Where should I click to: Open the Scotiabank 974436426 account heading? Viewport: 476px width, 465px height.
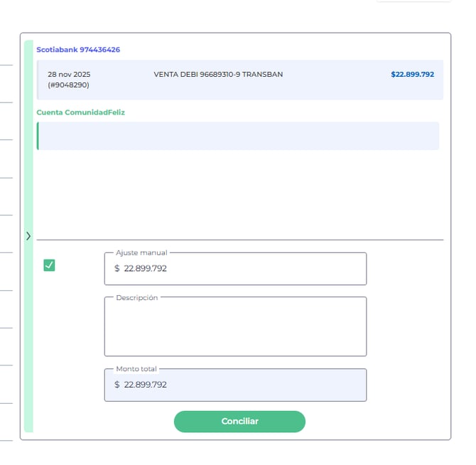coord(78,50)
